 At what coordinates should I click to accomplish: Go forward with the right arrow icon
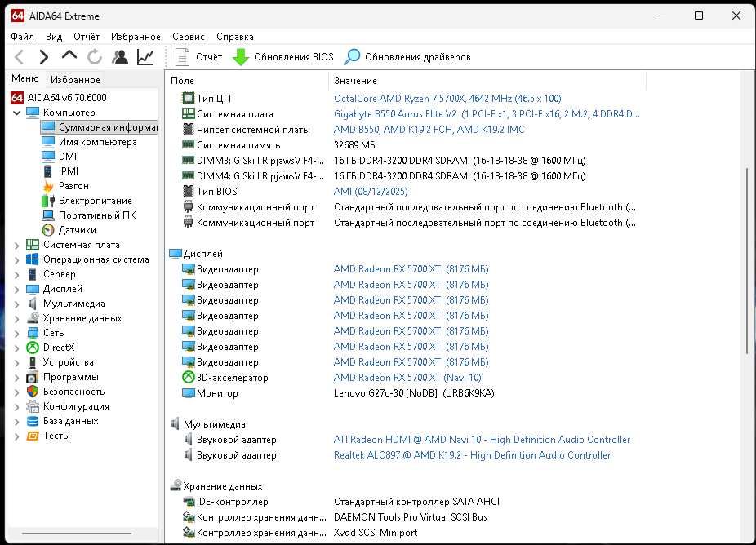(x=44, y=57)
